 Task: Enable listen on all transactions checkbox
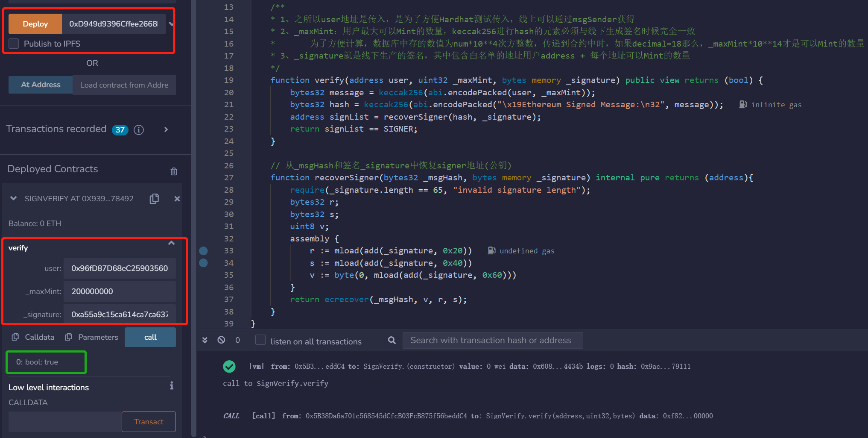click(260, 340)
